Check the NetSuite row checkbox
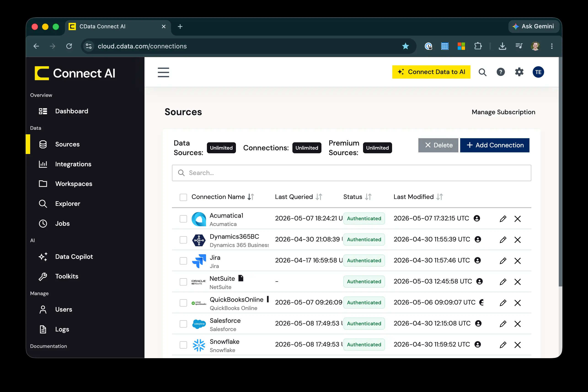 coord(183,282)
